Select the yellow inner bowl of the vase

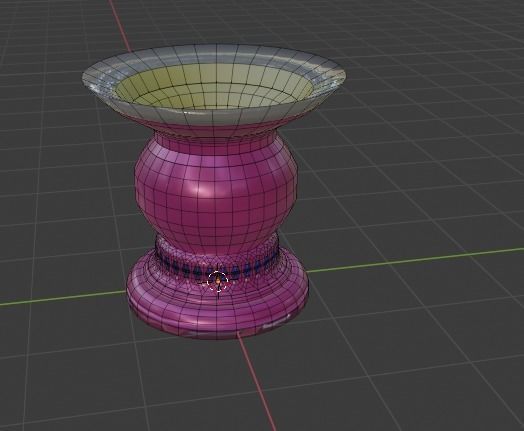[215, 86]
